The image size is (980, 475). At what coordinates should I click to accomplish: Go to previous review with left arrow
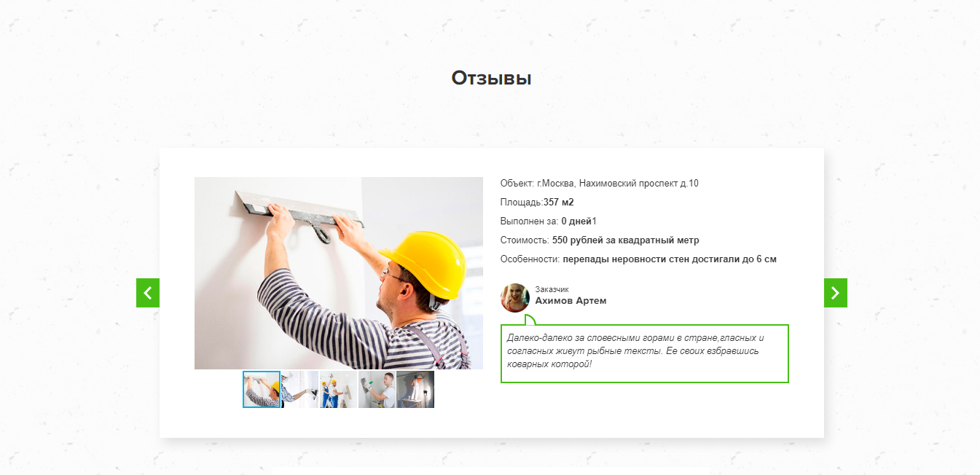148,293
